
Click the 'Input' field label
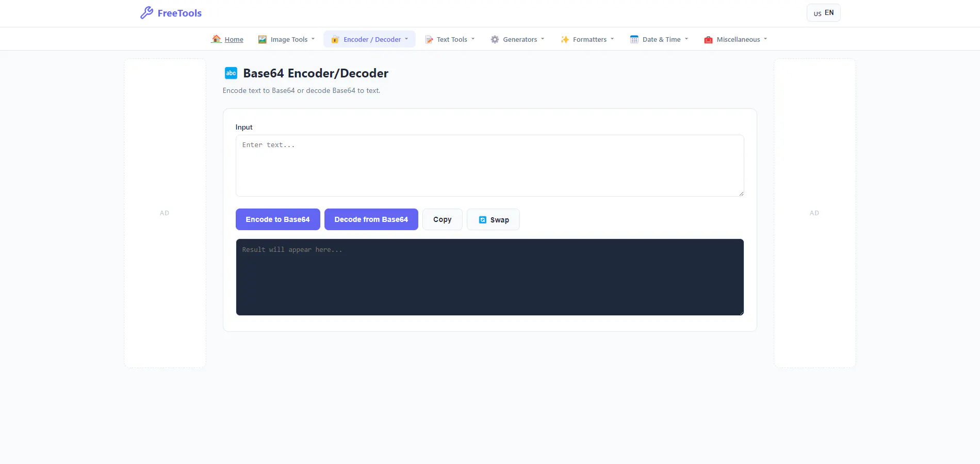pos(244,127)
